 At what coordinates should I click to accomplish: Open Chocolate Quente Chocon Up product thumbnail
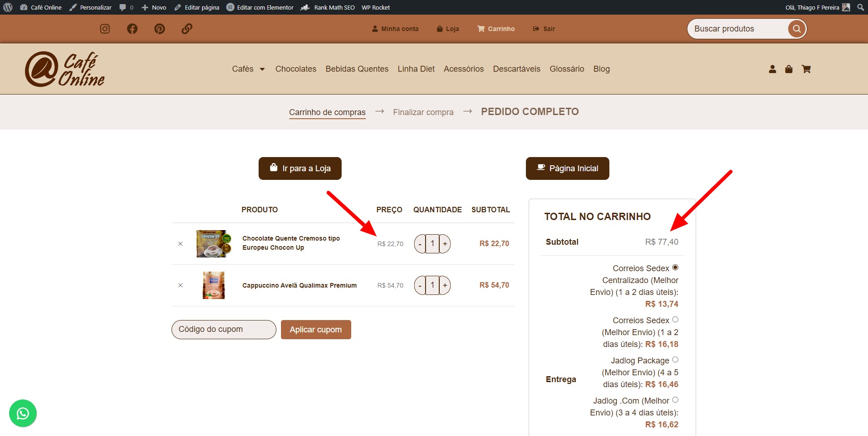coord(213,244)
